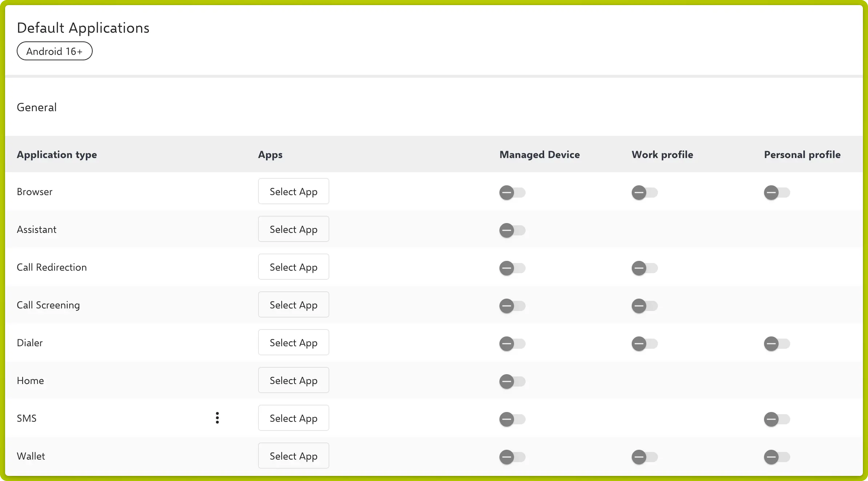Toggle Browser Managed Device switch
868x481 pixels.
(512, 193)
